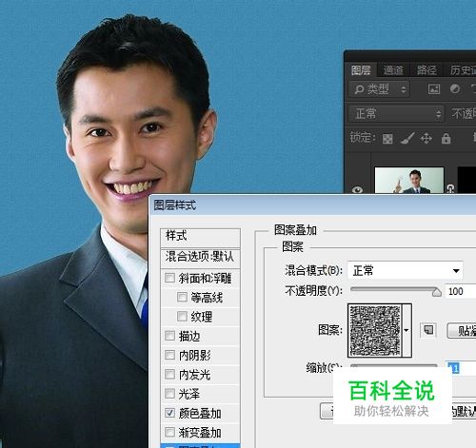Click the black layer mask thumbnail
Screen dimensions: 476x448
coord(466,181)
